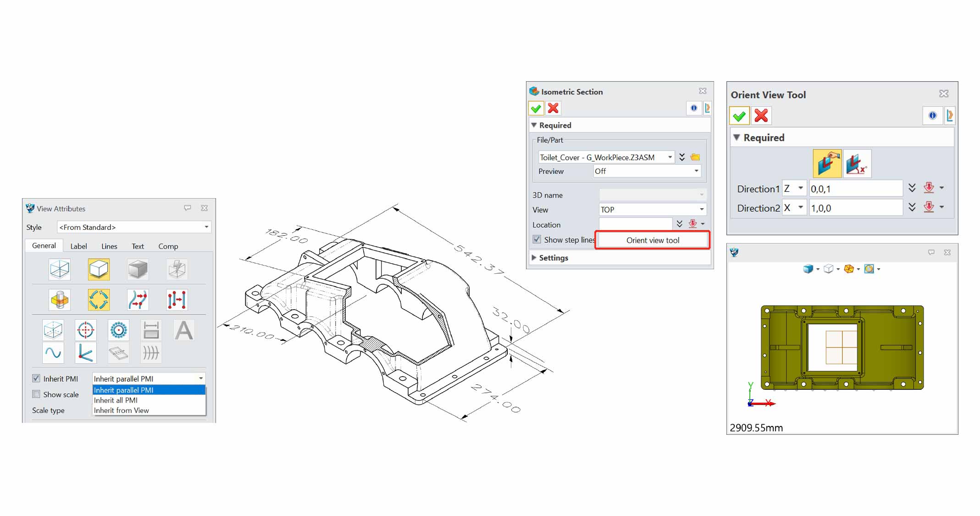Open the View dropdown showing TOP
This screenshot has height=516, width=980.
pos(652,210)
